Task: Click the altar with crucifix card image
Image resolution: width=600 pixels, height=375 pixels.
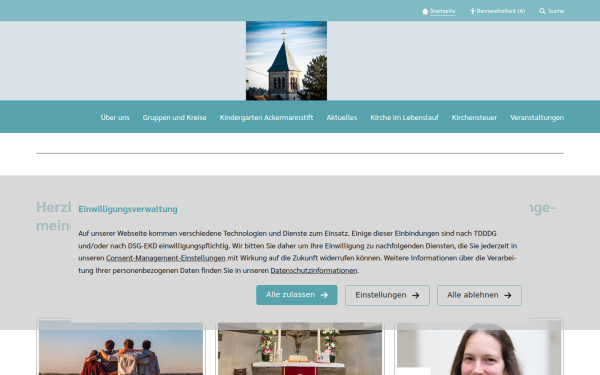Action: (300, 348)
